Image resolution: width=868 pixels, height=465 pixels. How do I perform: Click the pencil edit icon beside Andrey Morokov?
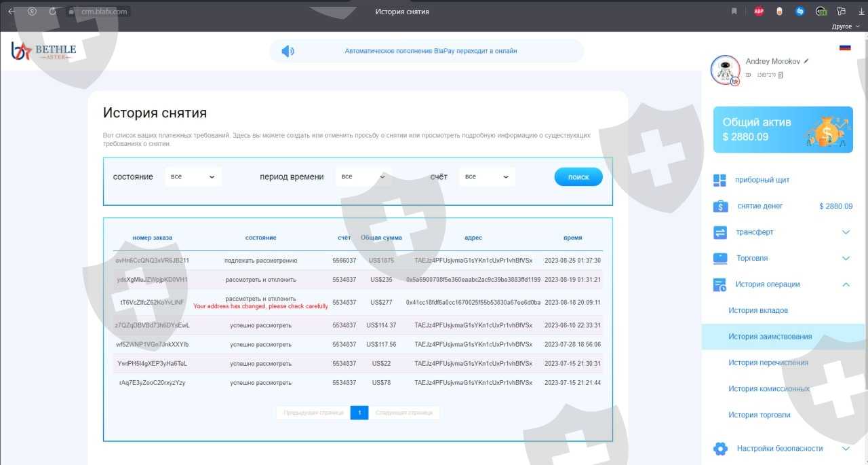(806, 61)
